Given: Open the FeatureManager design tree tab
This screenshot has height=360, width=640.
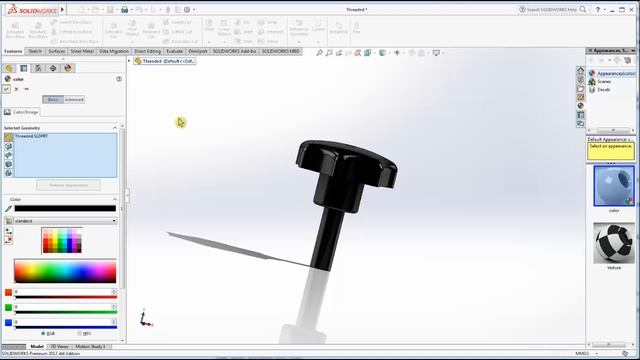Looking at the screenshot, I should (x=9, y=68).
